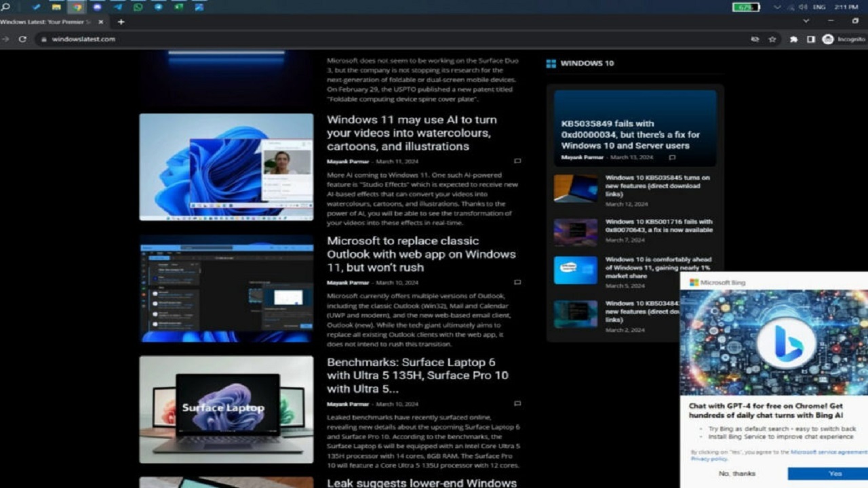The image size is (868, 488).
Task: Open the blue checkmark To Do app in taskbar
Action: 37,7
